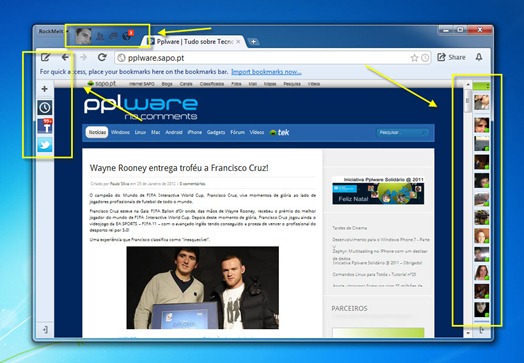The width and height of the screenshot is (524, 363).
Task: Open the app with 99+ badge
Action: click(45, 126)
